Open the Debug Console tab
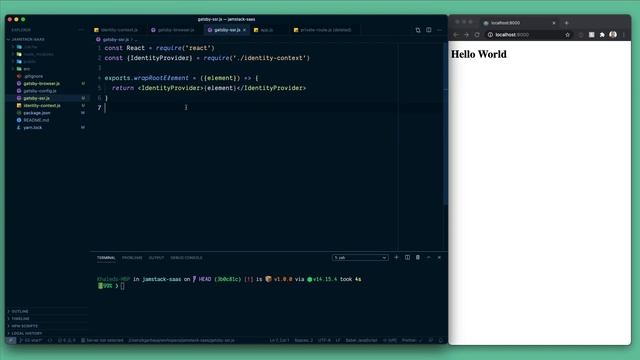The height and width of the screenshot is (360, 640). click(186, 258)
